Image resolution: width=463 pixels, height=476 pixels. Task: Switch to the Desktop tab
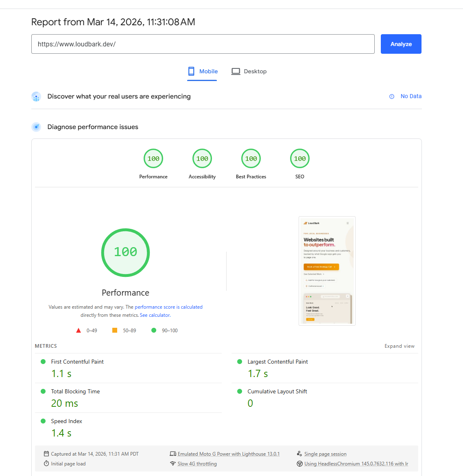pyautogui.click(x=249, y=71)
